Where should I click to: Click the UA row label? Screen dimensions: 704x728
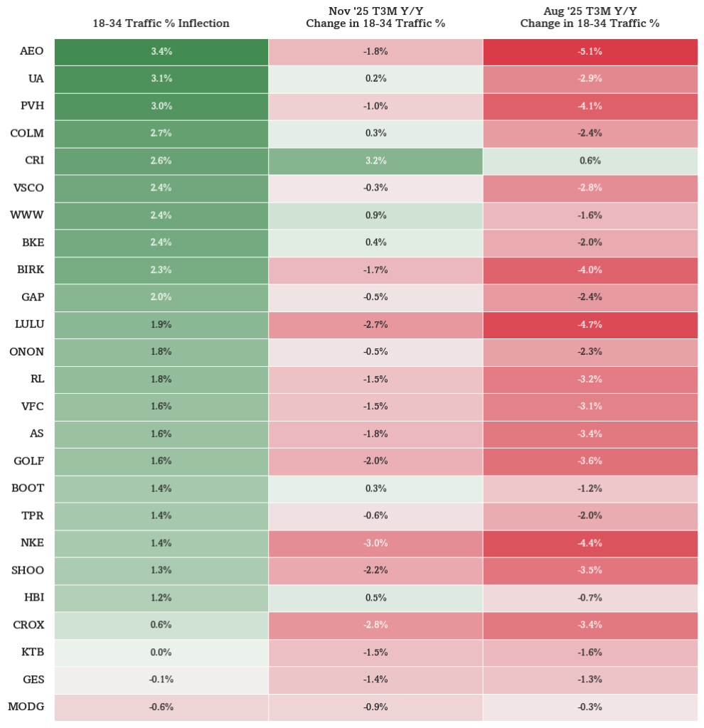36,78
